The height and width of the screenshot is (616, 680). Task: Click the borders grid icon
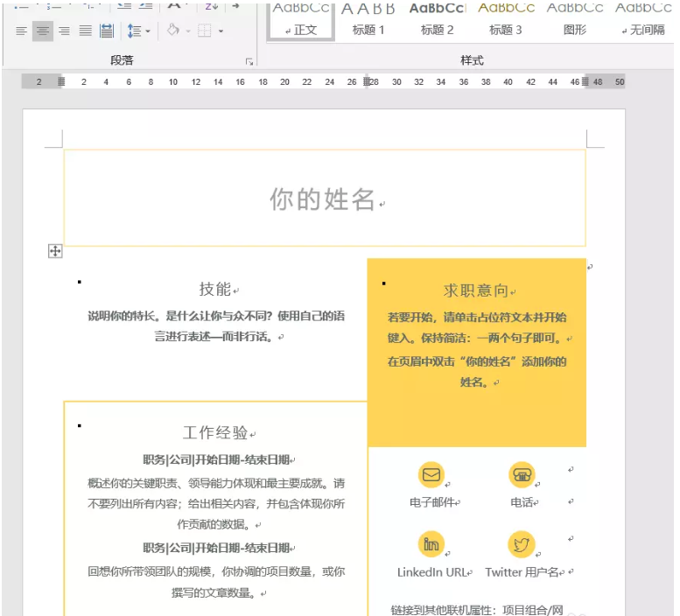[x=204, y=31]
